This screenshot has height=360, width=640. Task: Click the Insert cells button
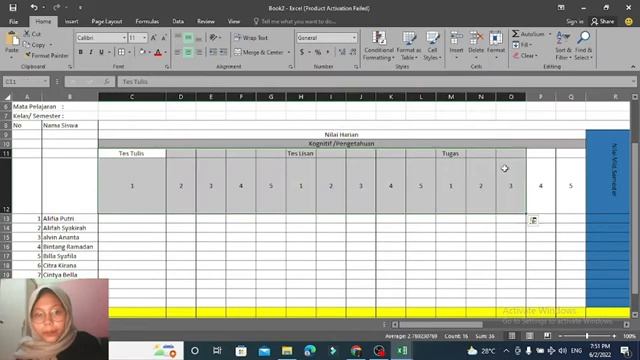pos(456,45)
